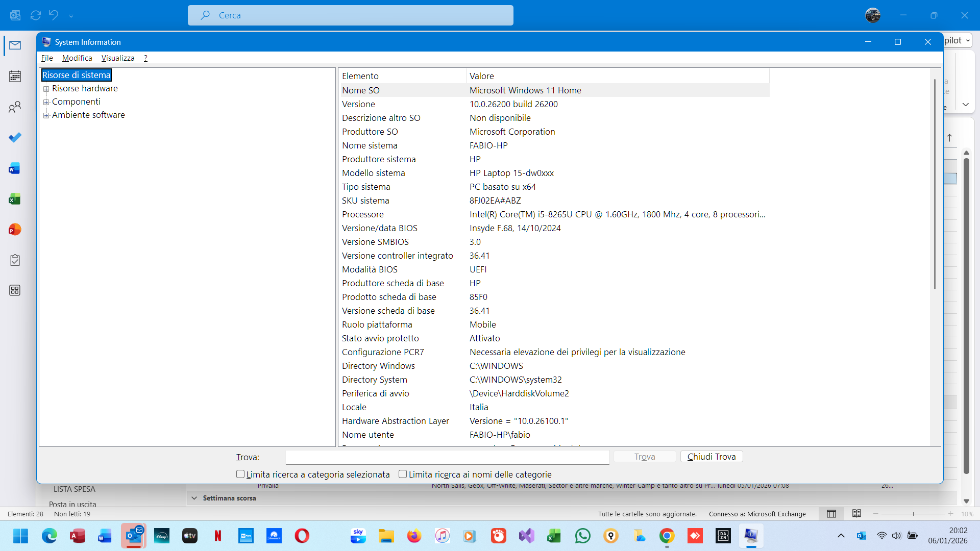Click the WhatsApp icon in taskbar

coord(582,536)
